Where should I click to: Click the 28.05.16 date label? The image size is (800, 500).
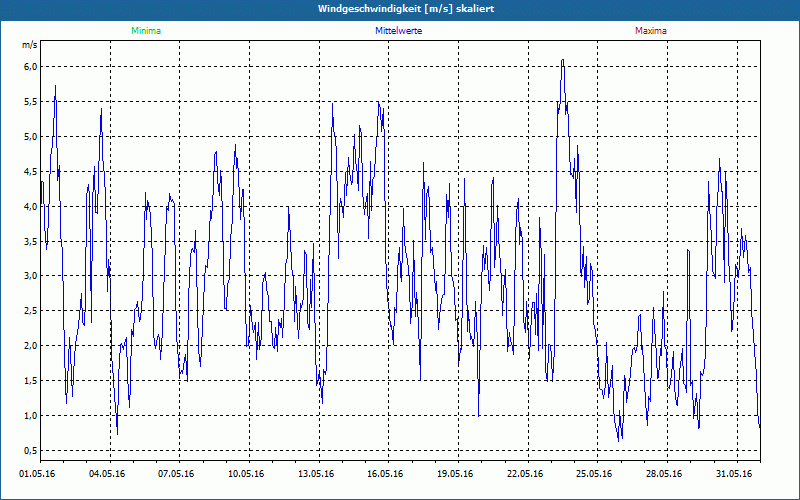664,474
